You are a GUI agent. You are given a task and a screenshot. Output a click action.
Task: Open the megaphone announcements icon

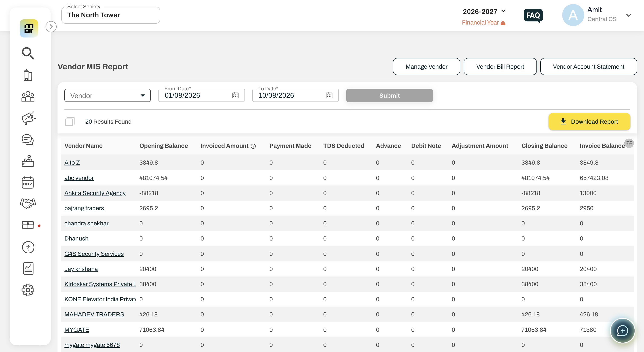tap(29, 118)
